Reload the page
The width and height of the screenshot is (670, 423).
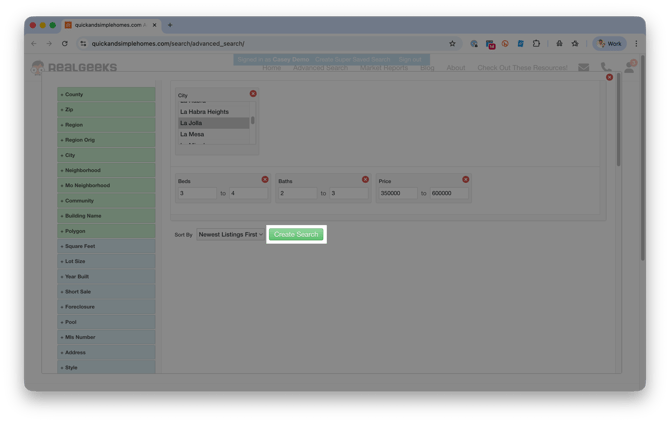pos(65,44)
